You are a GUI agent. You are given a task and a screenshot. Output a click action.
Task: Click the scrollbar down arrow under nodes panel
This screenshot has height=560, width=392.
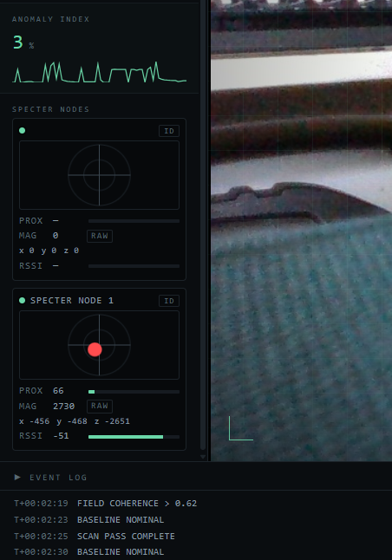[x=203, y=457]
